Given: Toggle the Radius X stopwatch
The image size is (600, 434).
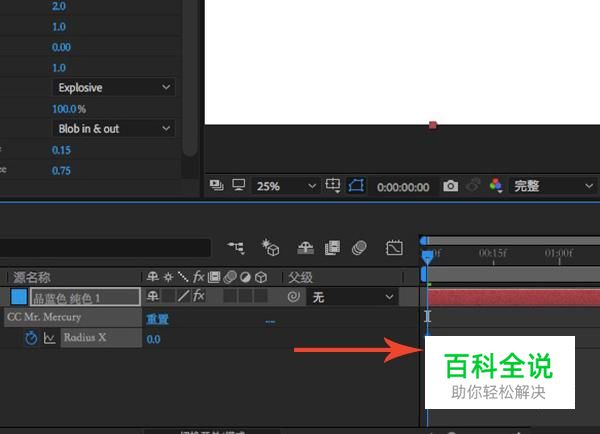Looking at the screenshot, I should coord(31,338).
